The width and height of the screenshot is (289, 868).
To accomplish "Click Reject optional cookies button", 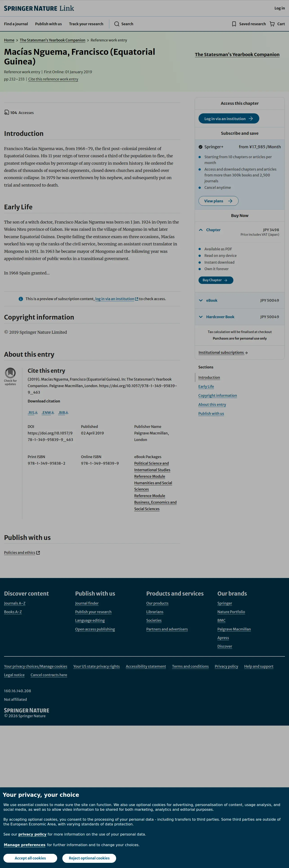I will (x=89, y=858).
